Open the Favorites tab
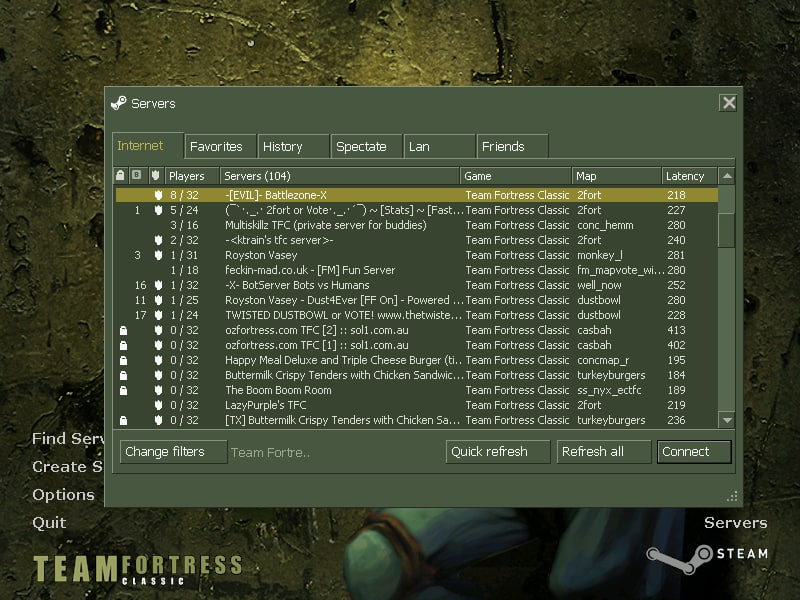 click(x=220, y=146)
